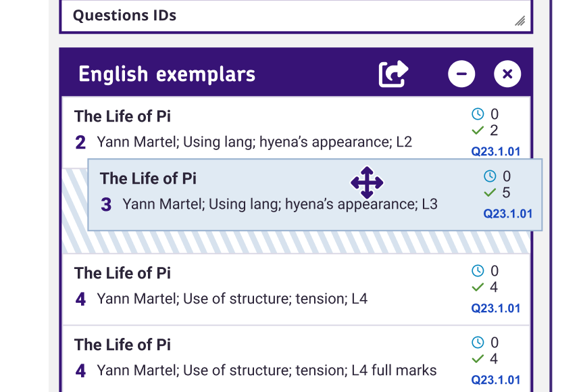This screenshot has width=581, height=392.
Task: Click the checkmark on the L4 full marks exemplar
Action: point(478,359)
